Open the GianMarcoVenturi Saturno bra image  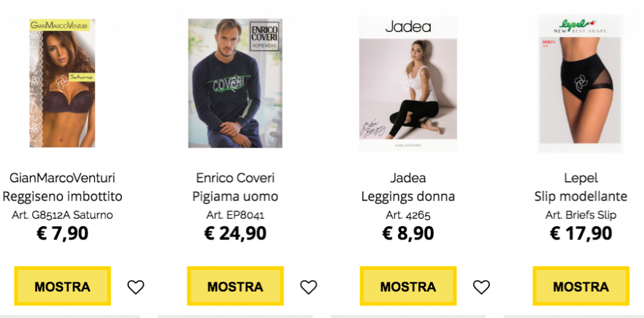(x=62, y=83)
